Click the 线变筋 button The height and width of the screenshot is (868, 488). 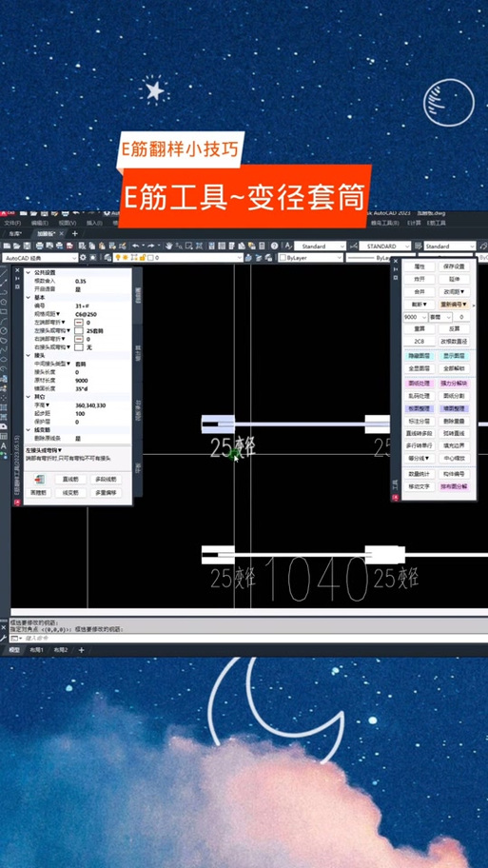click(x=70, y=493)
